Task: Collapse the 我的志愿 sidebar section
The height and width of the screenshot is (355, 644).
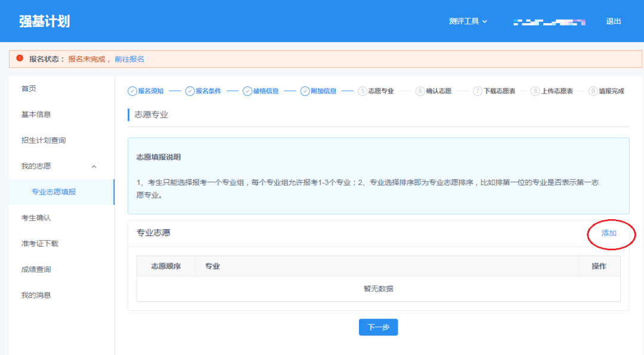Action: [94, 166]
